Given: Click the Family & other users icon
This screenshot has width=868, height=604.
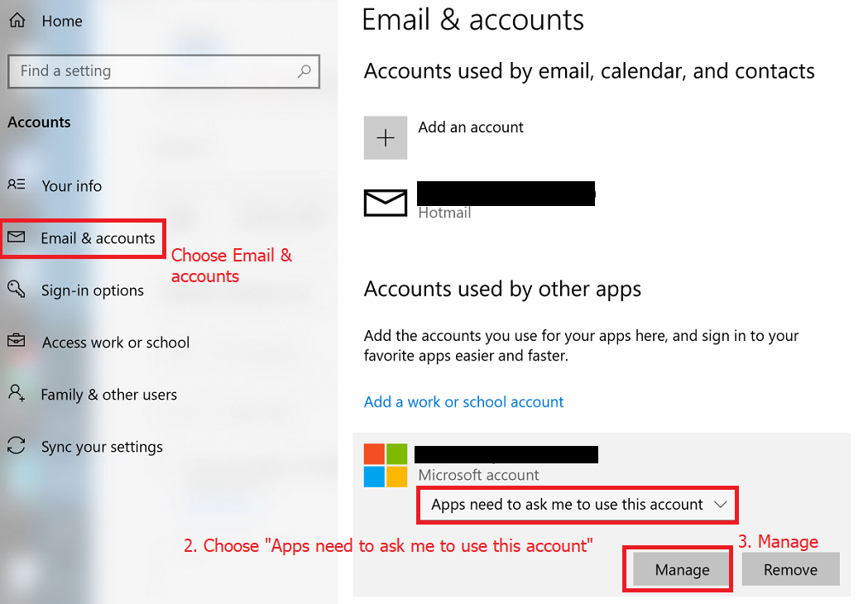Looking at the screenshot, I should tap(17, 394).
